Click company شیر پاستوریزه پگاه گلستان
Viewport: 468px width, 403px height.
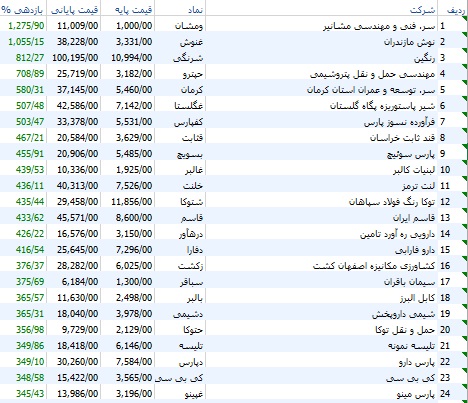383,106
